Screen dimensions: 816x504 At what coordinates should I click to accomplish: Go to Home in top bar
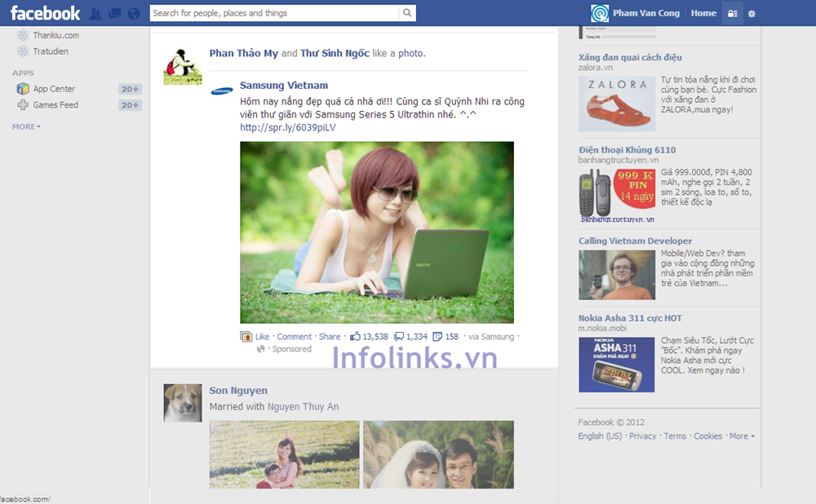703,13
